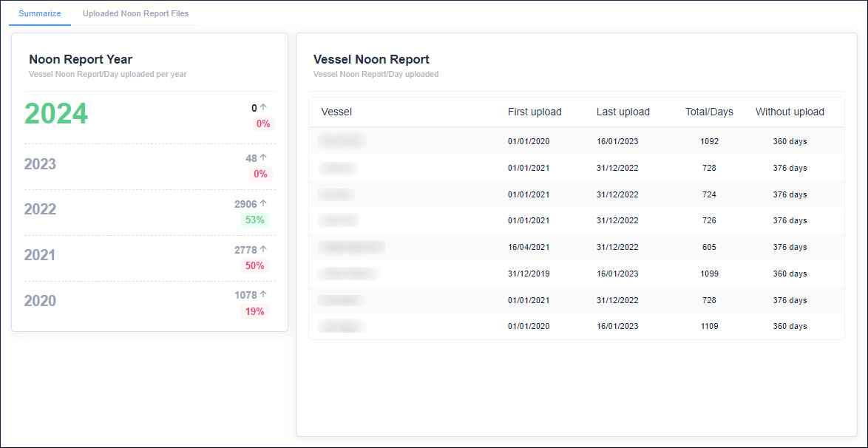Select the row first uploaded 16/04/2021
The height and width of the screenshot is (448, 868).
(576, 247)
